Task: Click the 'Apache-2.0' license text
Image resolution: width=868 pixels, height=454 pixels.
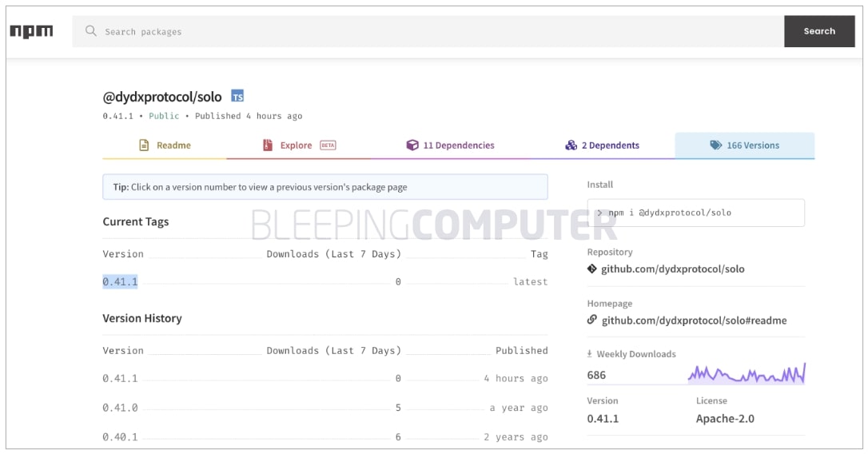Action: pos(725,419)
